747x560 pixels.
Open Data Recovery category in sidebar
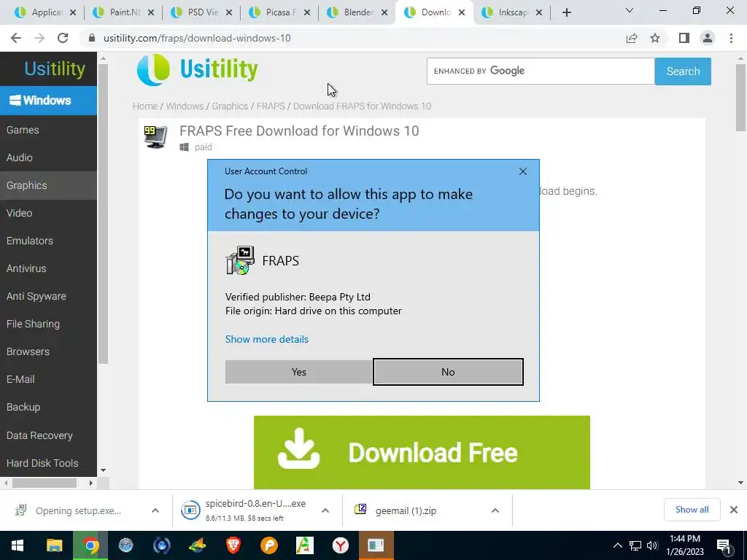pyautogui.click(x=48, y=435)
